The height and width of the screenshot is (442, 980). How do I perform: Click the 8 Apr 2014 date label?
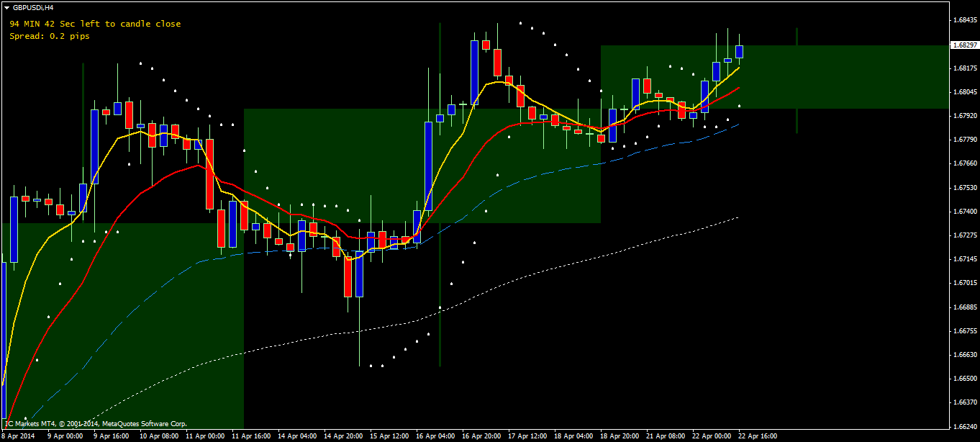[19, 436]
